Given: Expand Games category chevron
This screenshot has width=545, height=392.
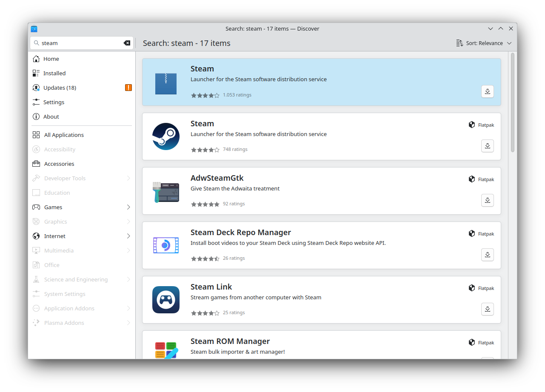Looking at the screenshot, I should click(128, 207).
